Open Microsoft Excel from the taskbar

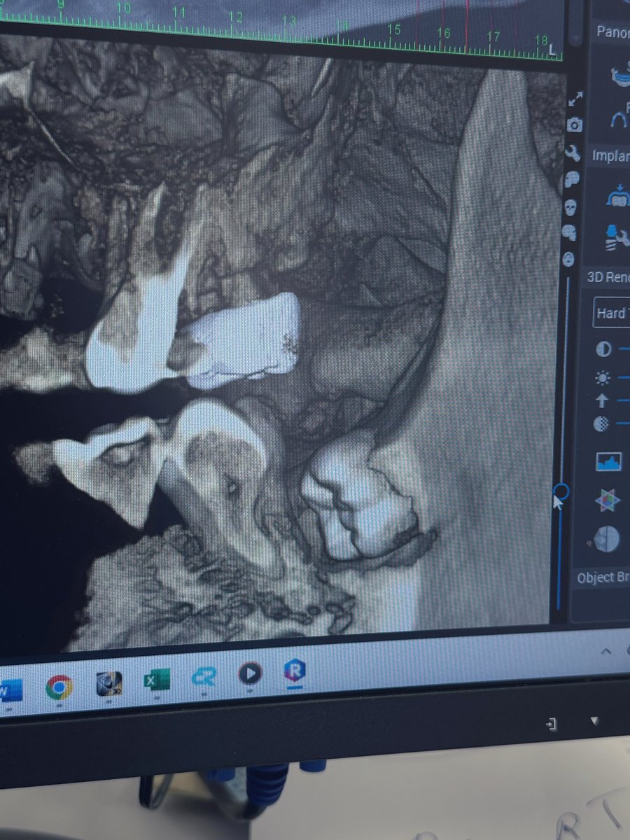157,679
